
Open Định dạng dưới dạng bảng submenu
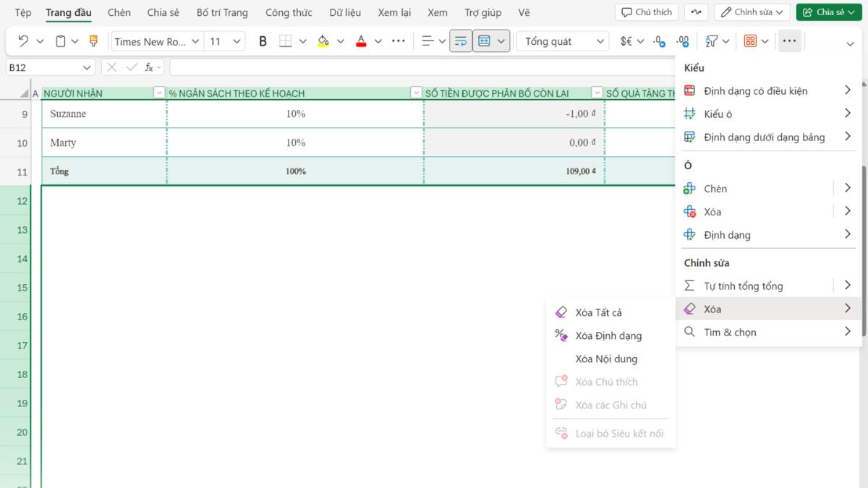point(768,137)
